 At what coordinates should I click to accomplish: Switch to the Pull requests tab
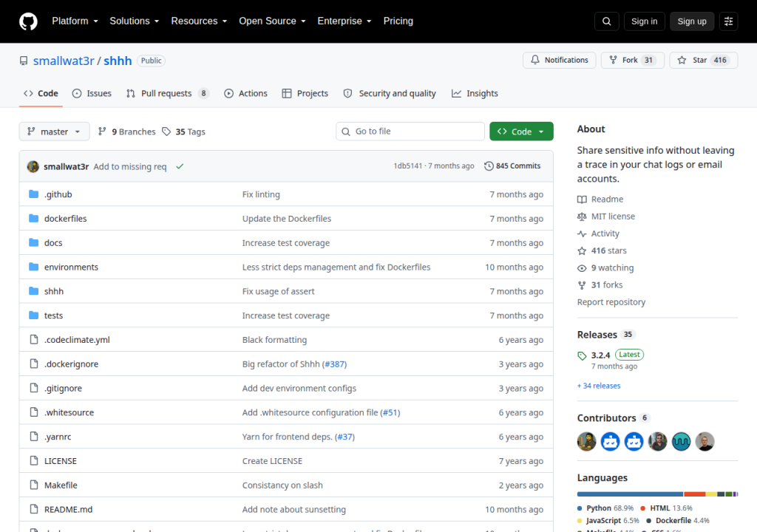168,93
